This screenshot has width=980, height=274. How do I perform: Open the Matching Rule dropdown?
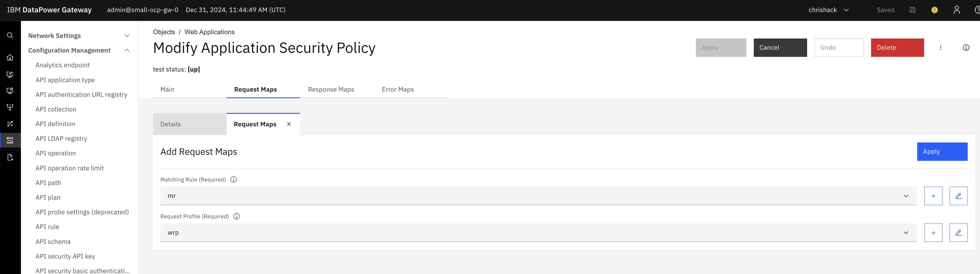[538, 196]
